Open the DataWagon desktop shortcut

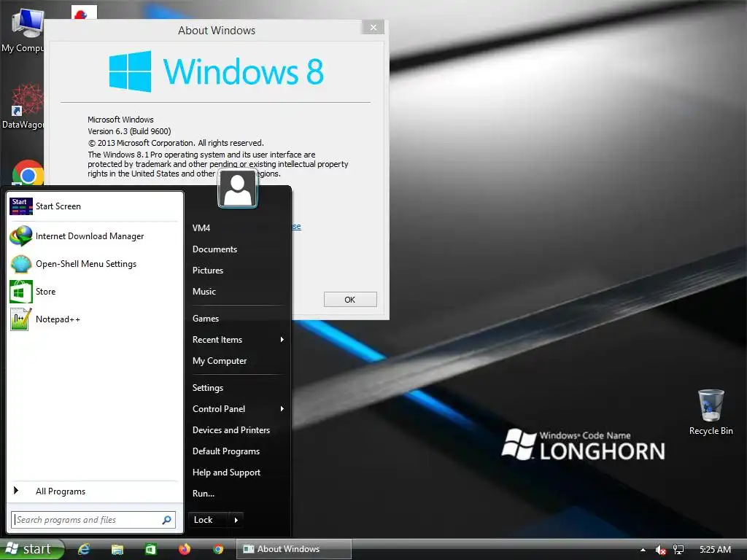coord(23,106)
